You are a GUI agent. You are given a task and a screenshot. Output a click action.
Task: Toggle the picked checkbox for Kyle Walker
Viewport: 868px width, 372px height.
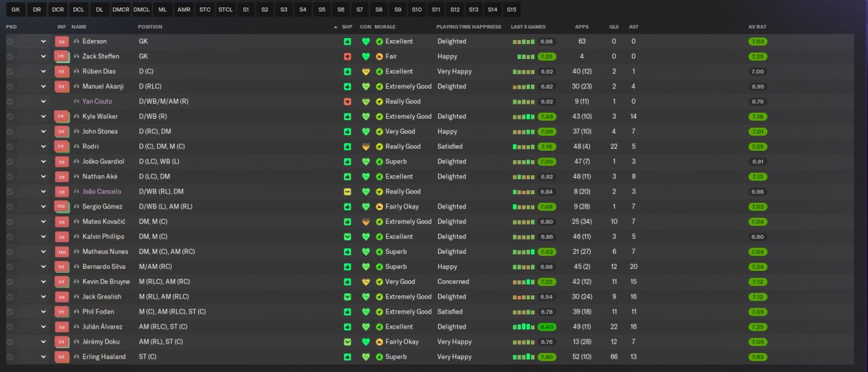pos(9,117)
